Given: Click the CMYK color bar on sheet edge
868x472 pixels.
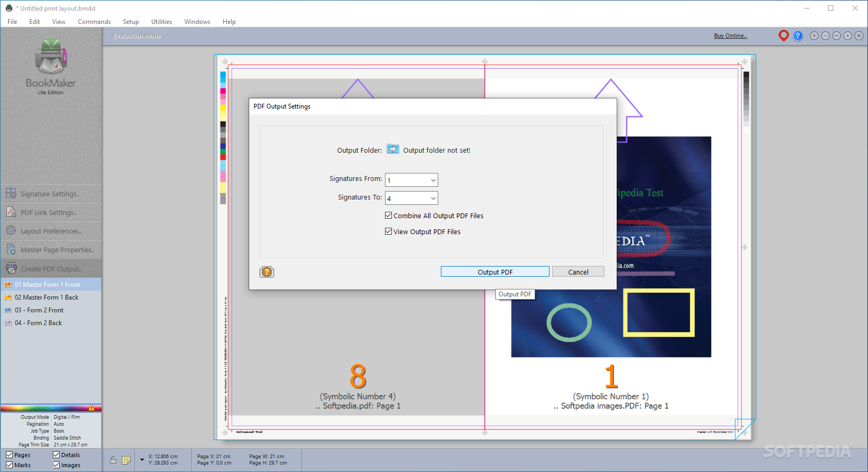Looking at the screenshot, I should click(223, 138).
